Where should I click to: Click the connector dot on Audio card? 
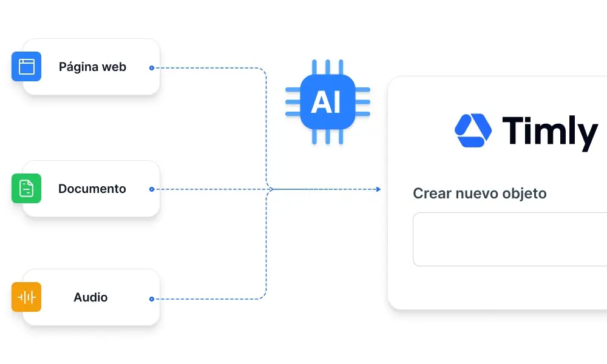(151, 298)
